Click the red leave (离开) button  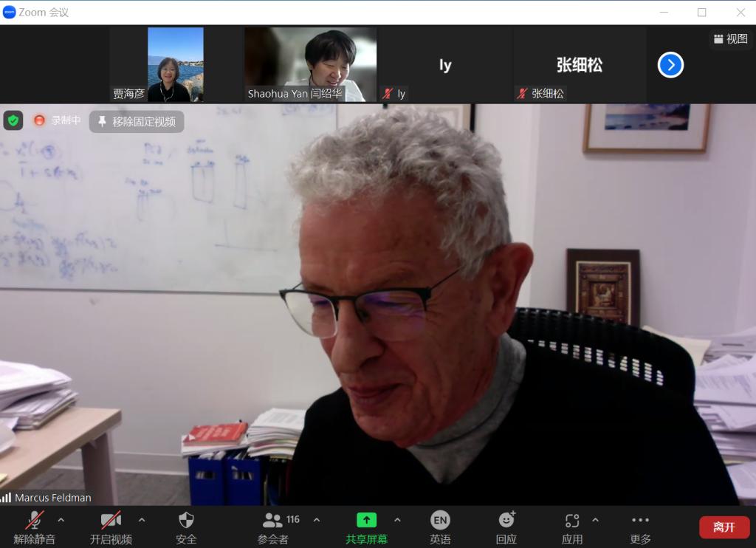tap(724, 527)
